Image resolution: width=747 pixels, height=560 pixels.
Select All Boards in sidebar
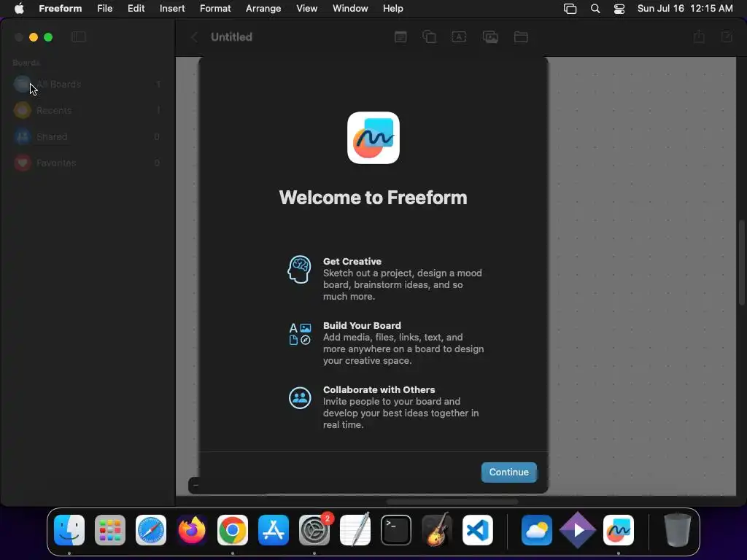tap(87, 85)
